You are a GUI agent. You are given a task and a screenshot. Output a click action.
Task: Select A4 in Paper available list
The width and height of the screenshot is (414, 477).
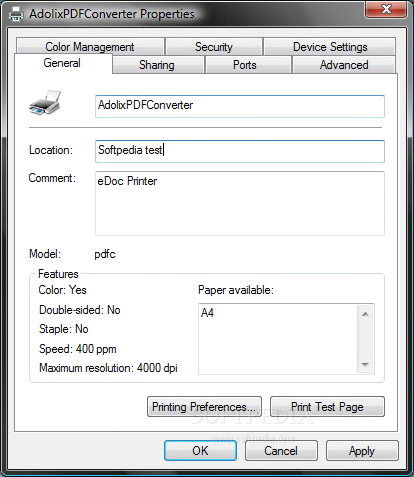click(207, 313)
